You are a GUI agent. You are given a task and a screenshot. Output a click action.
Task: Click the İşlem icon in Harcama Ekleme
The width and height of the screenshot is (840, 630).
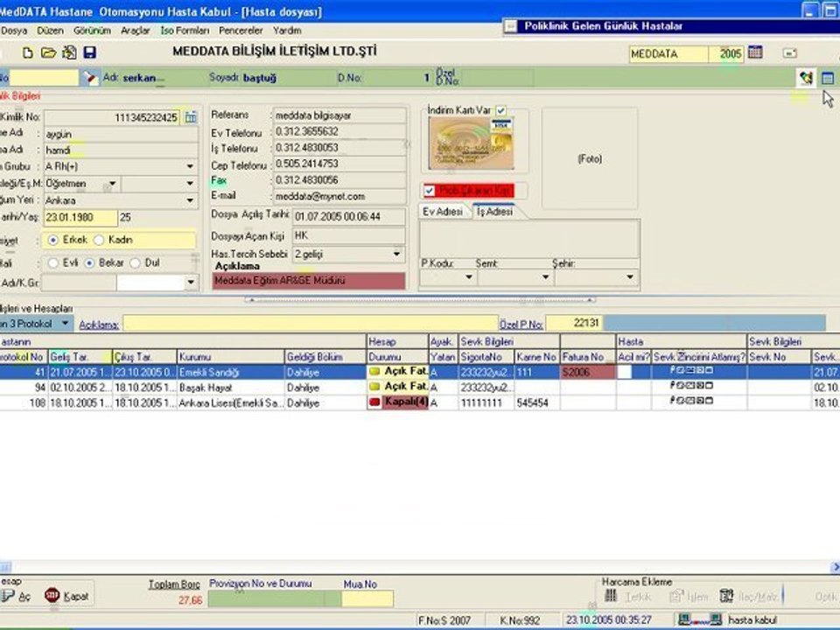click(x=676, y=596)
